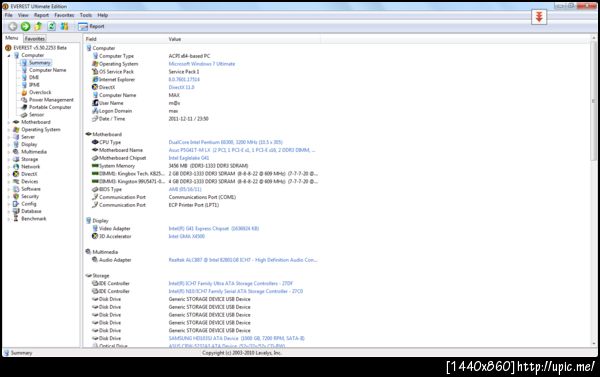Click the Operating System icon in the left tree

click(x=16, y=130)
